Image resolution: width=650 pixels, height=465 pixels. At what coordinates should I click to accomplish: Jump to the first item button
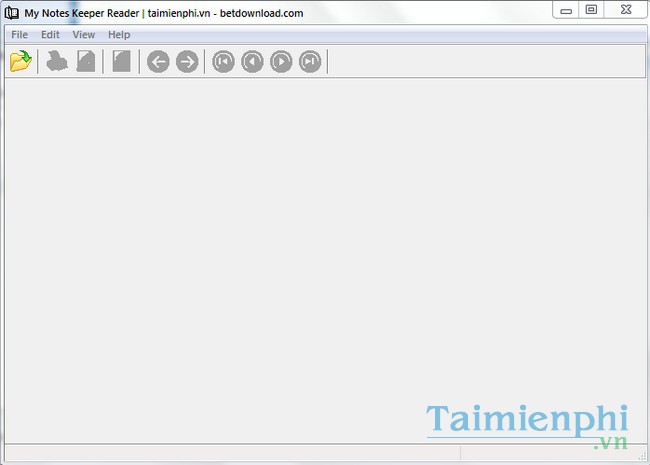(223, 62)
